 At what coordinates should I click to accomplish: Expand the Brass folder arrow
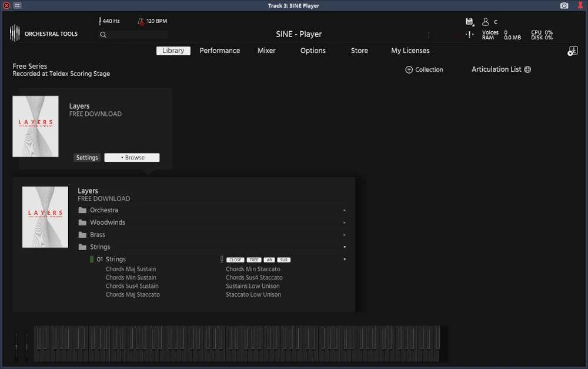[x=344, y=235]
